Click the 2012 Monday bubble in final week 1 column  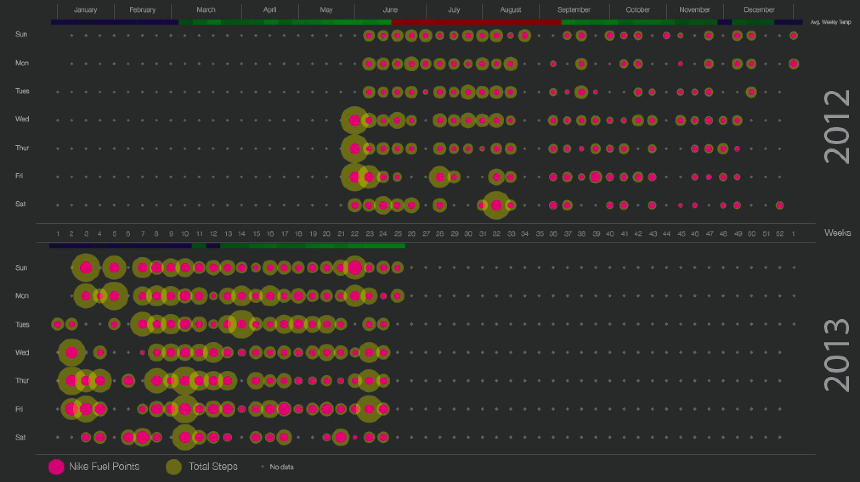pyautogui.click(x=793, y=64)
